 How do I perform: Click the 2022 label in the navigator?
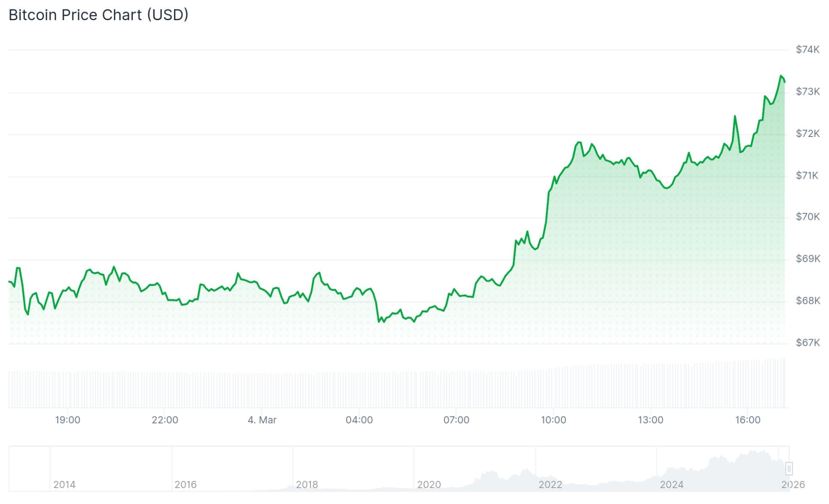(x=550, y=484)
